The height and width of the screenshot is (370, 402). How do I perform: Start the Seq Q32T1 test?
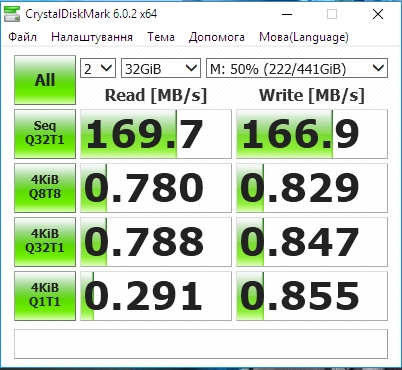tap(45, 134)
